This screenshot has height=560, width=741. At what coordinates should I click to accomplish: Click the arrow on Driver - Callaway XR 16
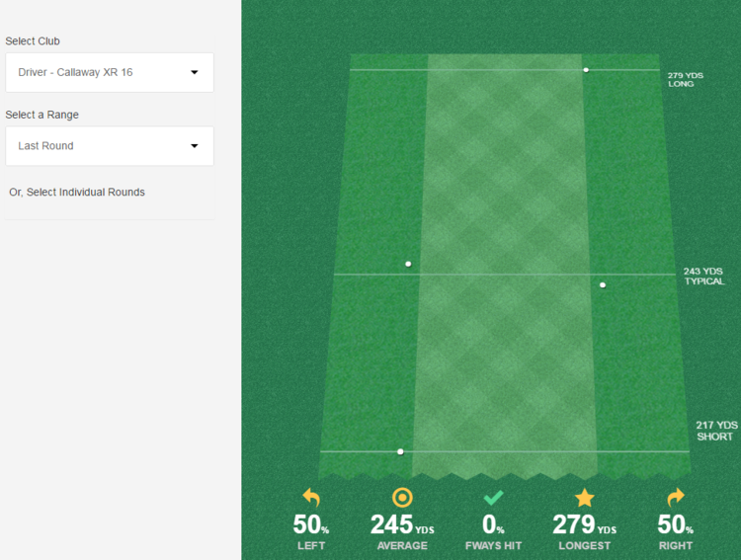[194, 73]
